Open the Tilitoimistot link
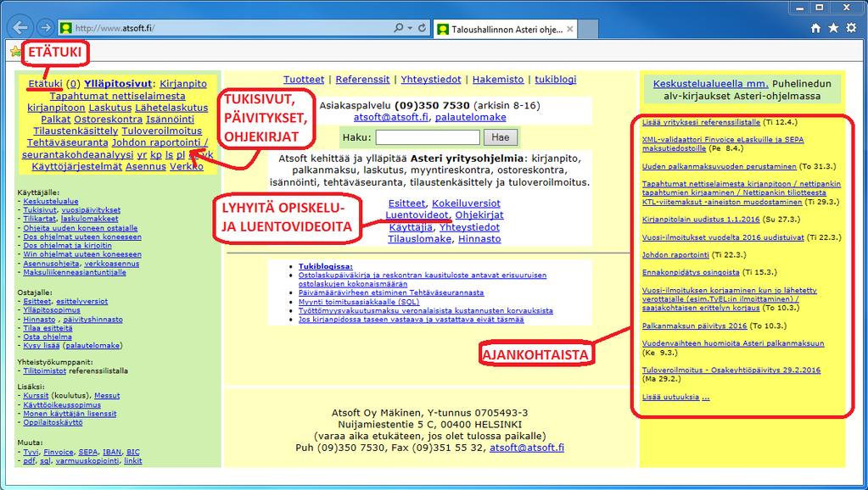Image resolution: width=868 pixels, height=490 pixels. 45,371
